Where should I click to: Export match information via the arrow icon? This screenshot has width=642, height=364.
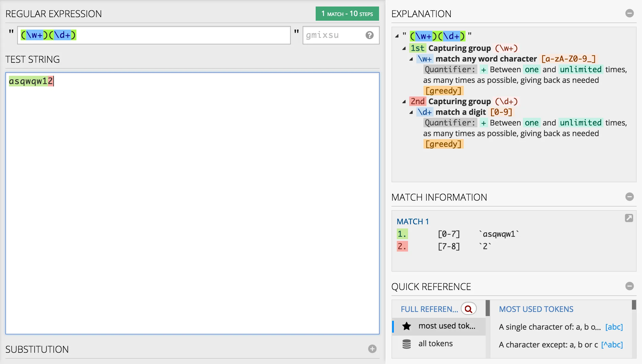[x=629, y=218]
